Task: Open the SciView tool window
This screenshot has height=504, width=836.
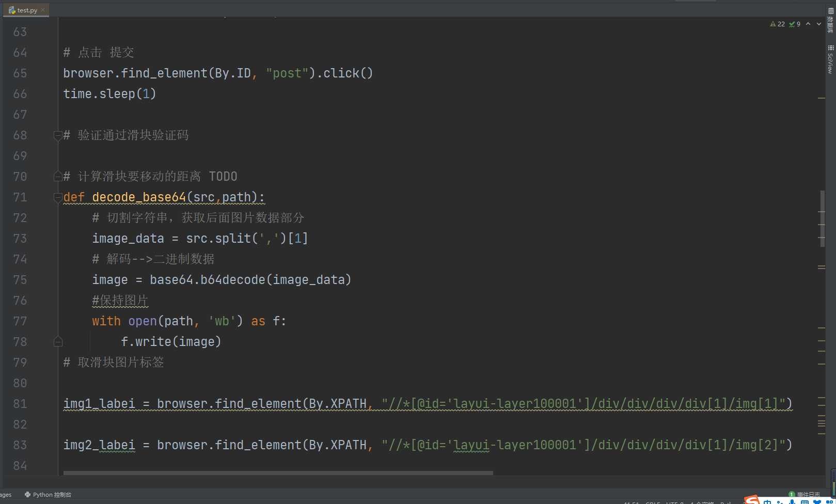Action: pyautogui.click(x=830, y=59)
